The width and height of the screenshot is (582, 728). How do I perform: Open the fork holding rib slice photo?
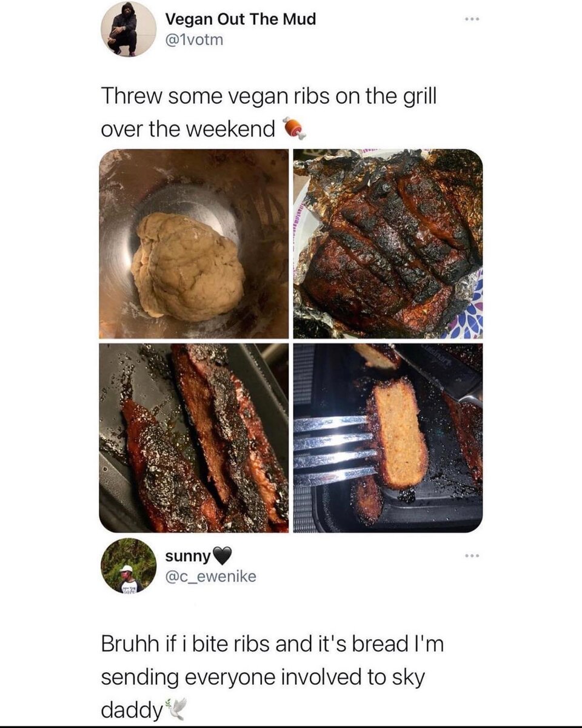(x=388, y=438)
